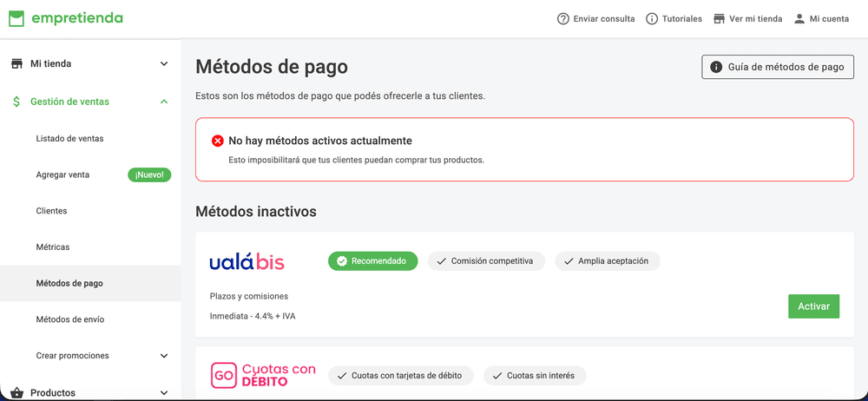Click the ¡Nuevo! badge next to Agregar venta
Viewport: 868px width, 401px height.
[x=149, y=175]
